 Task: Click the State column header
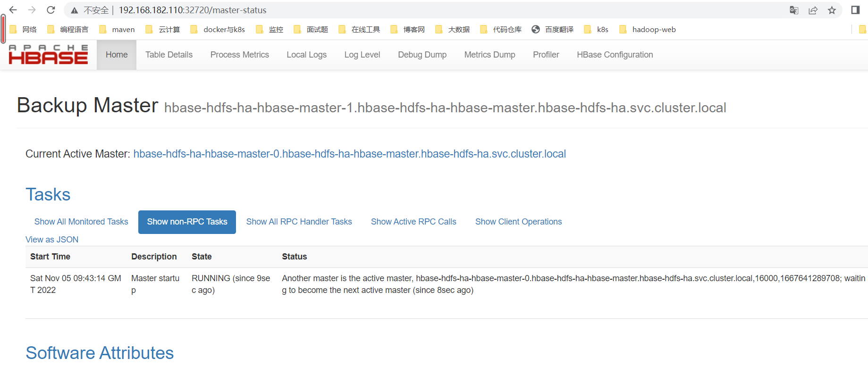[x=202, y=257]
